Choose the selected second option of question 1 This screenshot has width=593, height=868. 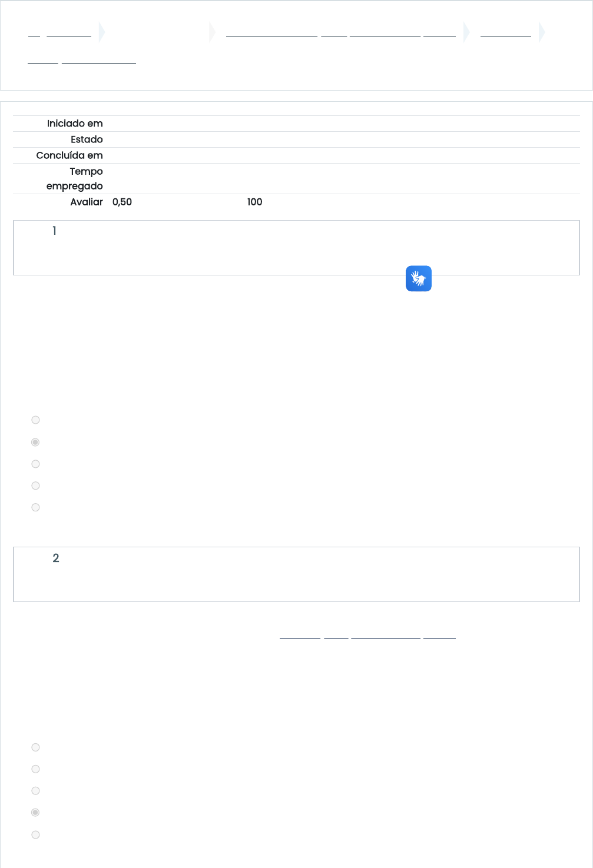pos(35,442)
